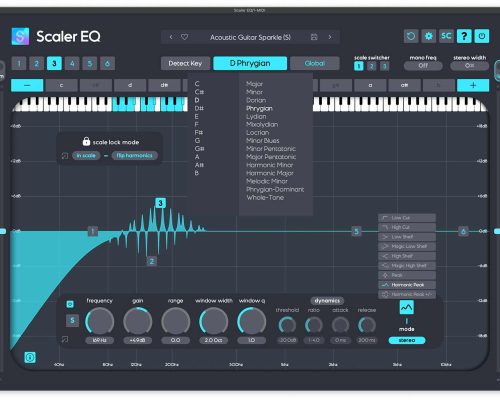
Task: Choose Harmonic Minor from the scale list
Action: pyautogui.click(x=270, y=165)
